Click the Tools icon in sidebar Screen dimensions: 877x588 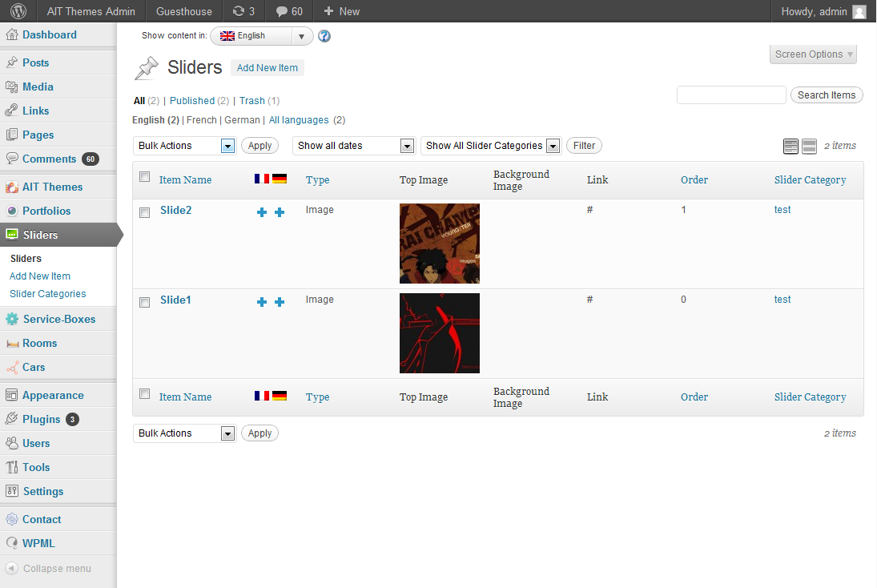pyautogui.click(x=12, y=467)
